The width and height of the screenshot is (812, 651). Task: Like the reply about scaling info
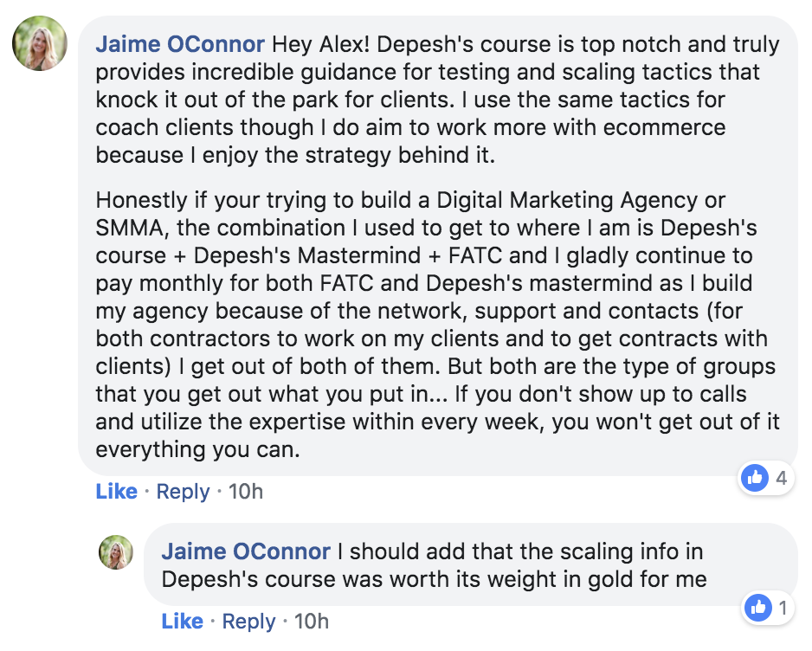(x=182, y=622)
